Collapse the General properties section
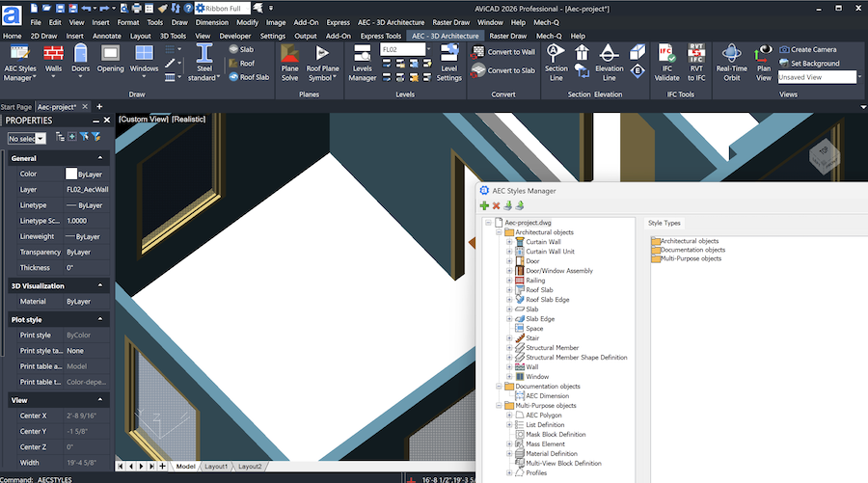This screenshot has height=483, width=868. (x=100, y=157)
